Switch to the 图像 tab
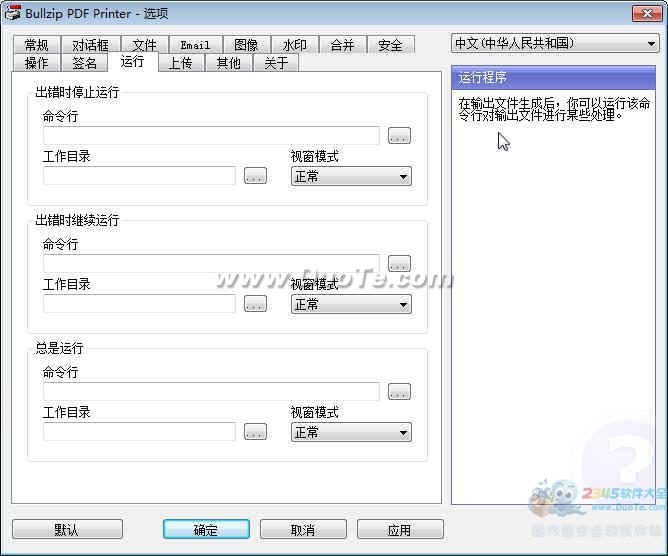The width and height of the screenshot is (668, 556). click(x=246, y=45)
